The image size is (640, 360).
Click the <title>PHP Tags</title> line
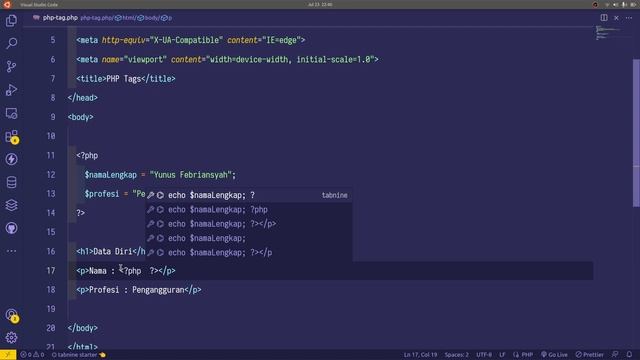126,79
